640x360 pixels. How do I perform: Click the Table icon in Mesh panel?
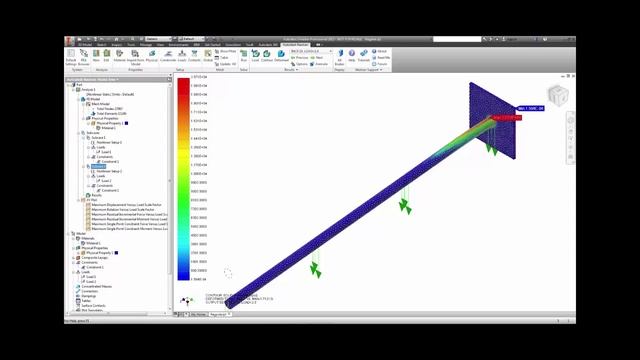[x=222, y=58]
